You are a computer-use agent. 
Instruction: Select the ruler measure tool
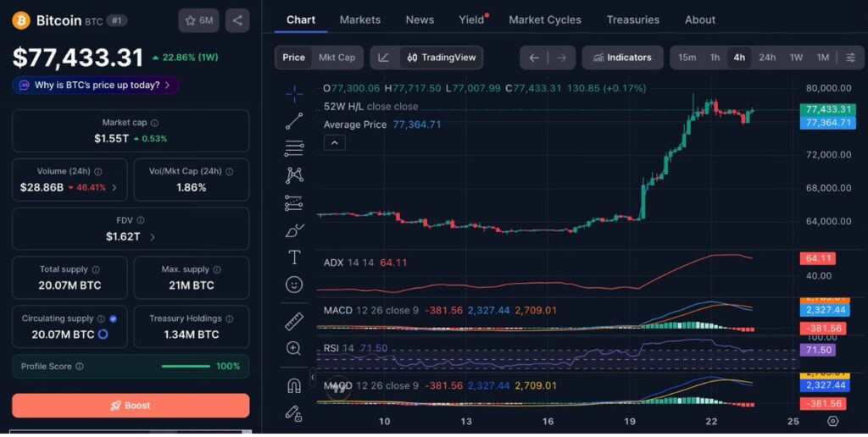294,321
